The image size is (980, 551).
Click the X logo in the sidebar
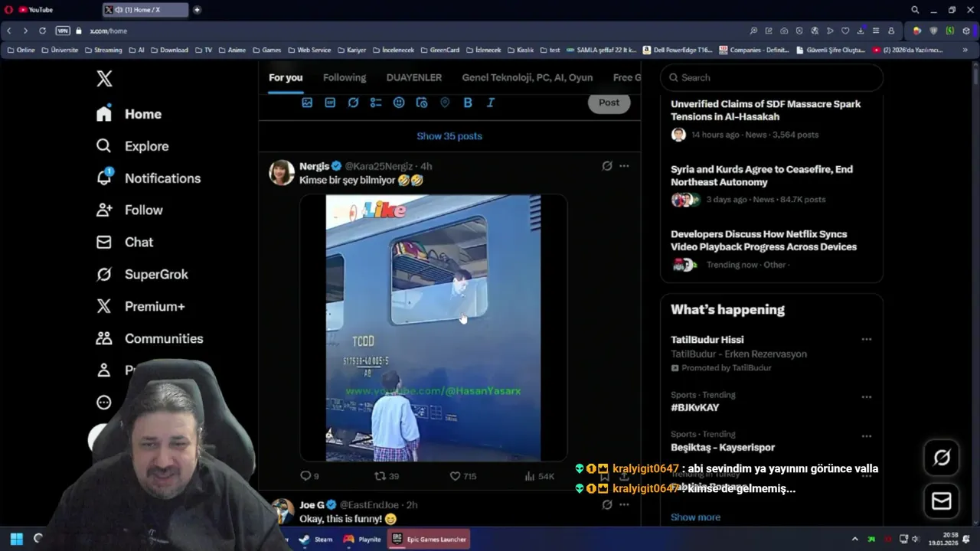point(104,78)
